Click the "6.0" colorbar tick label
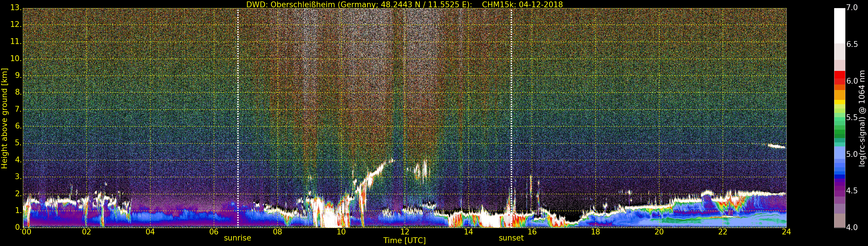 coord(852,81)
